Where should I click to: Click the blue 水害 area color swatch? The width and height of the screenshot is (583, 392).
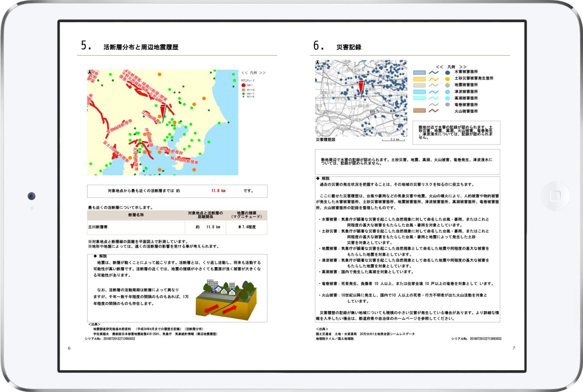(x=419, y=72)
